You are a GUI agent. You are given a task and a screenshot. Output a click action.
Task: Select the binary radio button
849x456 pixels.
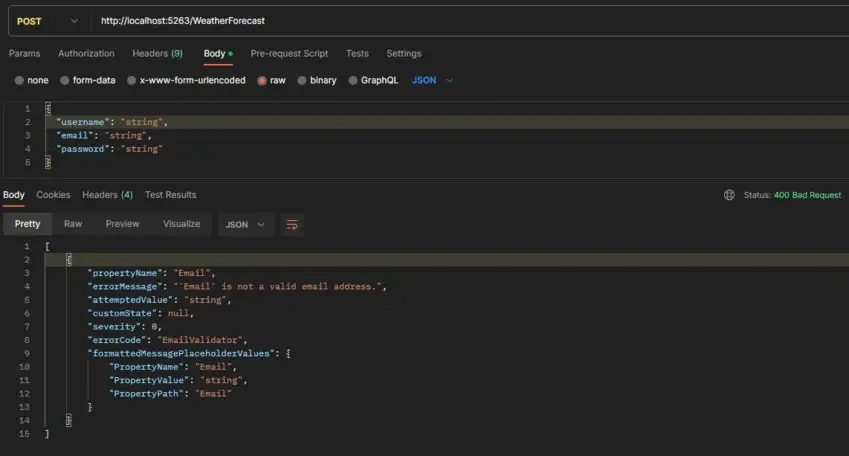302,81
